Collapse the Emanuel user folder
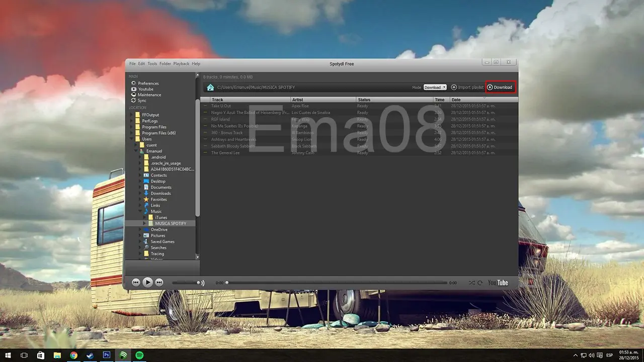This screenshot has height=362, width=644. 136,151
